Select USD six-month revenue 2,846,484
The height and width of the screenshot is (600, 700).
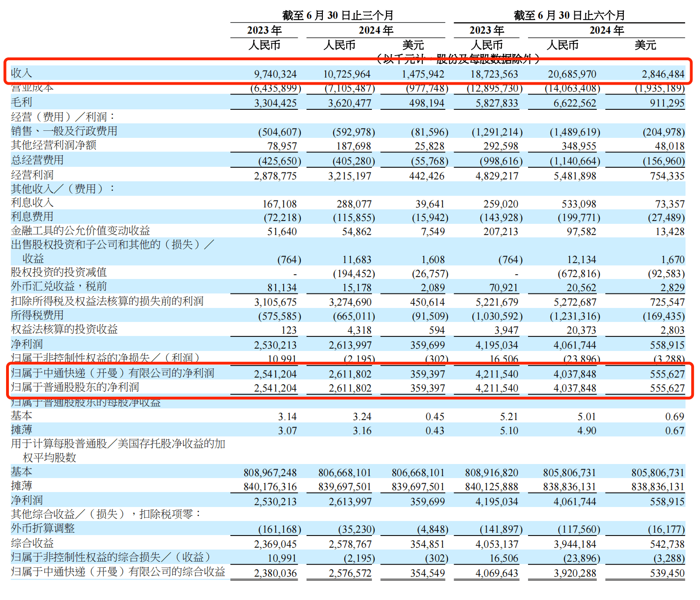(663, 74)
